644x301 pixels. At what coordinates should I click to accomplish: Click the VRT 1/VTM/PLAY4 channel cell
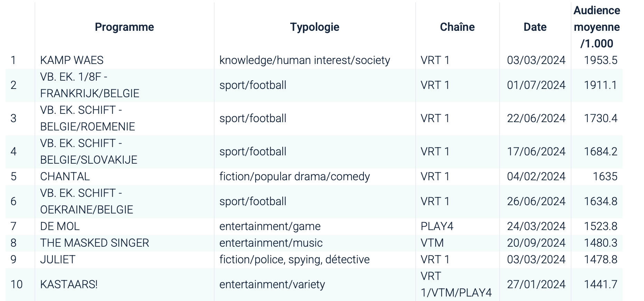tap(456, 284)
